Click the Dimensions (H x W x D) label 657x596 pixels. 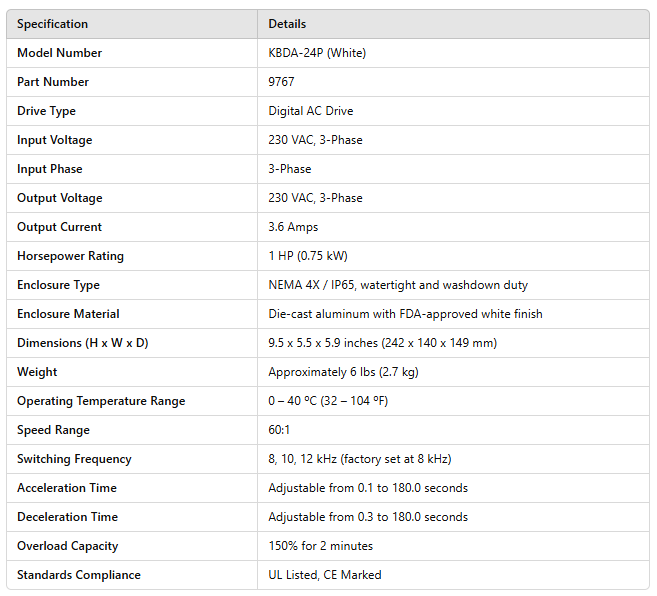tap(82, 343)
